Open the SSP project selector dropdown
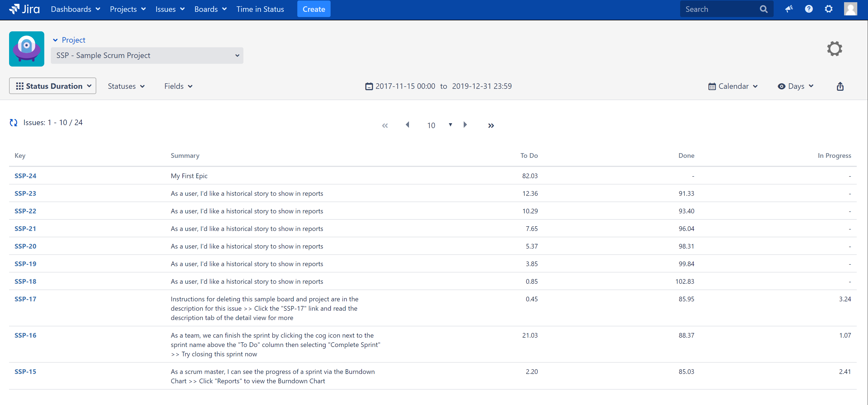The height and width of the screenshot is (405, 868). coord(147,56)
